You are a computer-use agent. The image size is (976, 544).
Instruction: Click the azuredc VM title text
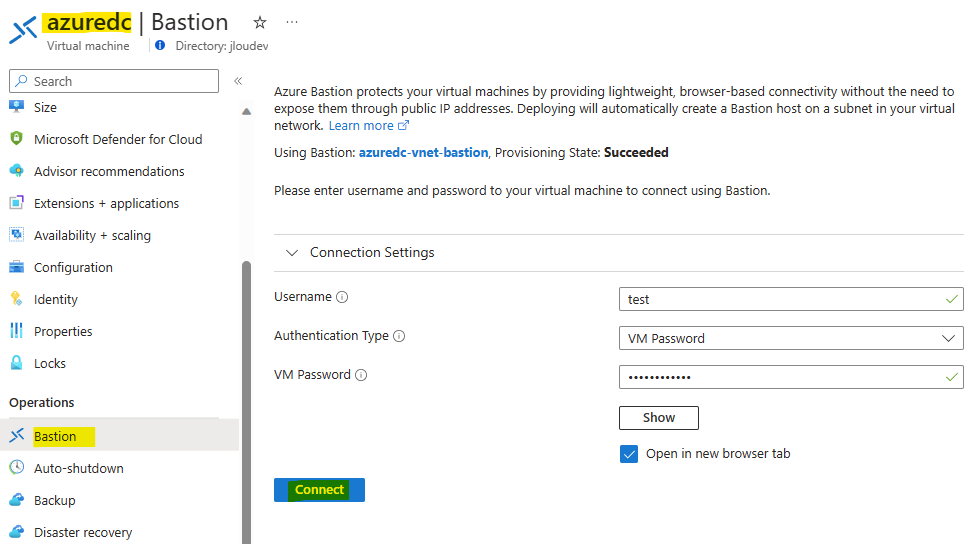[89, 22]
